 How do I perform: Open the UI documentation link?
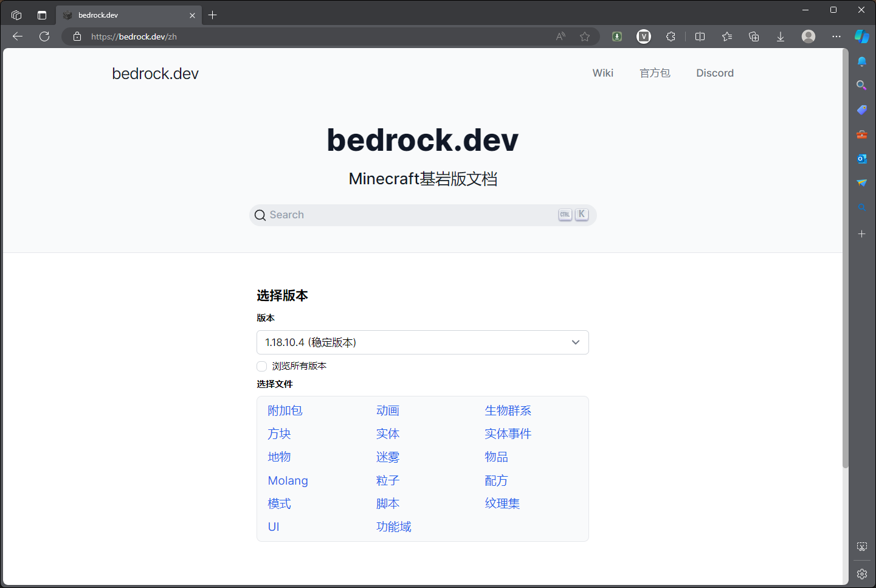pos(274,527)
